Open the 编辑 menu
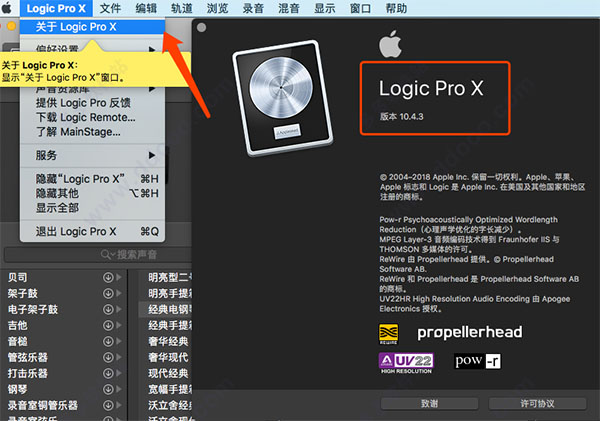Image resolution: width=600 pixels, height=421 pixels. coord(146,8)
